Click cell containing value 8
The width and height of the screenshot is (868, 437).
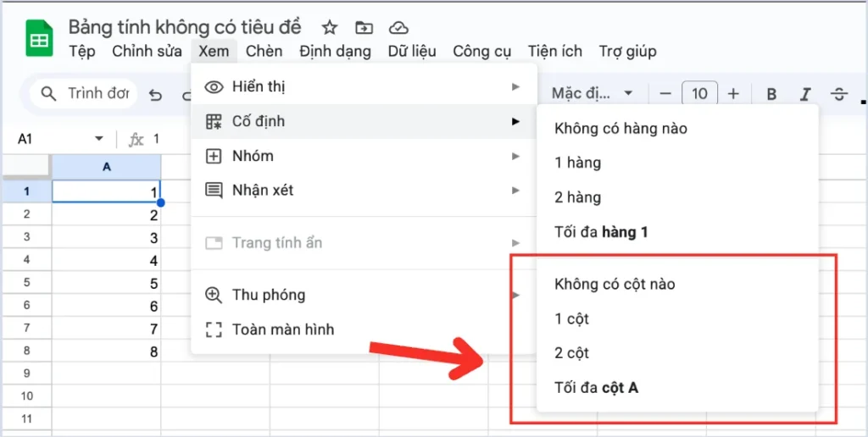[106, 351]
